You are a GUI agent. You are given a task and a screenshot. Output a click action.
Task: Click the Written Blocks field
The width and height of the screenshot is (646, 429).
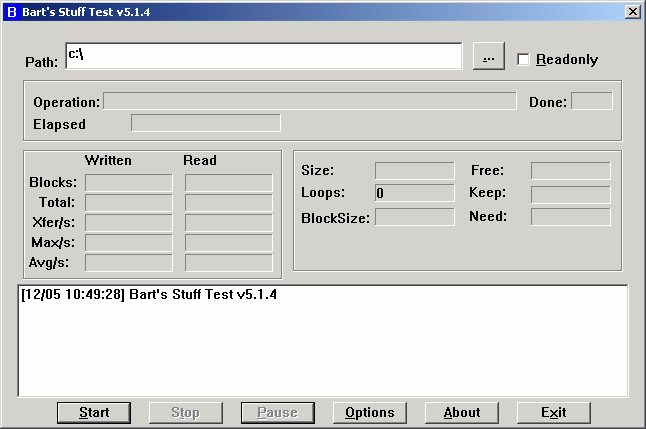(128, 183)
